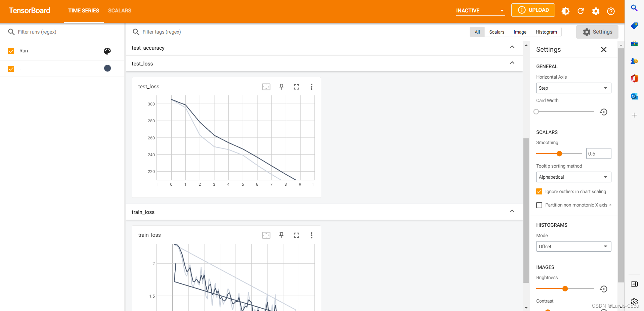Click the Smoothing value 0.5 field

[599, 154]
